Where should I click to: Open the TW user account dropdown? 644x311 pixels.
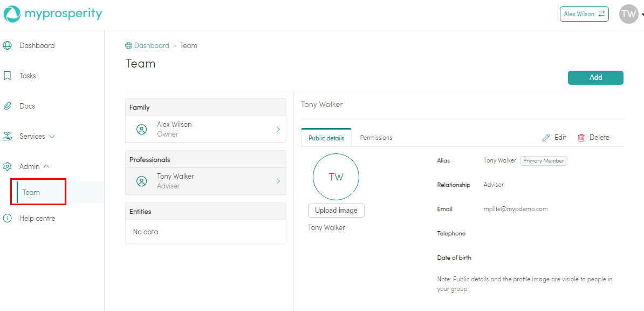(x=630, y=14)
